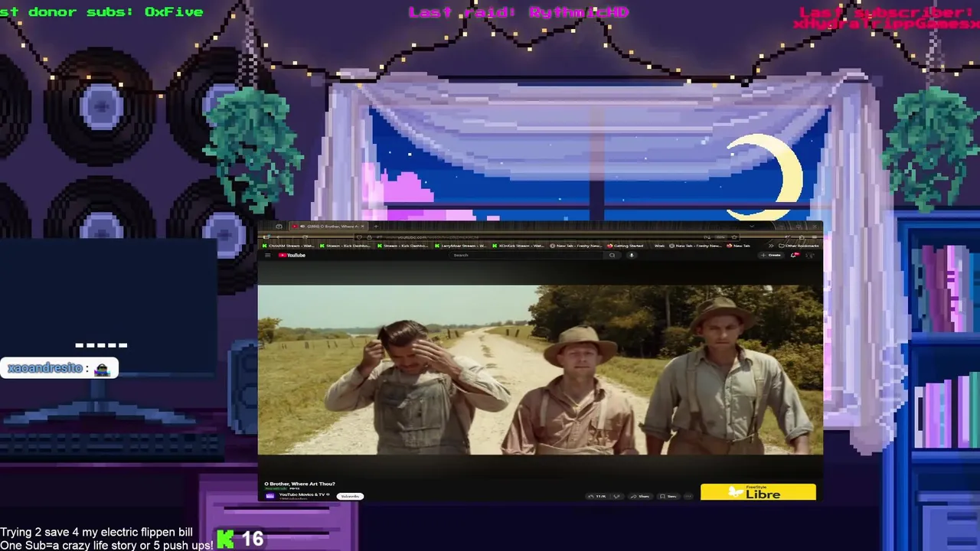Open YouTube notifications bell

[794, 255]
